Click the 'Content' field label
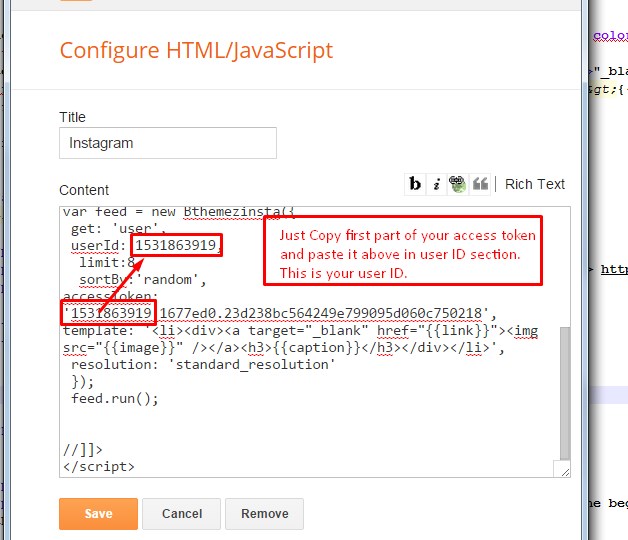Viewport: 628px width, 540px height. point(84,190)
